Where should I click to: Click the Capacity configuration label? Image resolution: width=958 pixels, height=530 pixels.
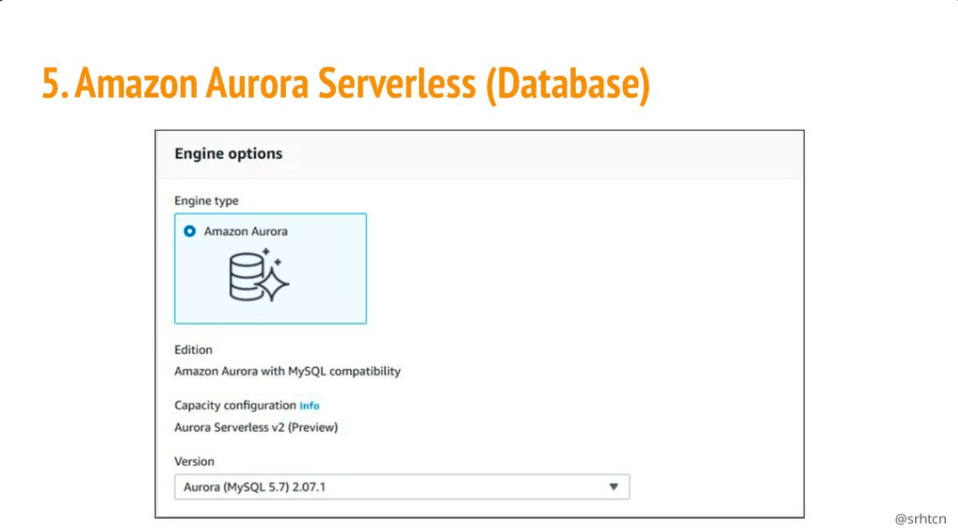[x=235, y=406]
